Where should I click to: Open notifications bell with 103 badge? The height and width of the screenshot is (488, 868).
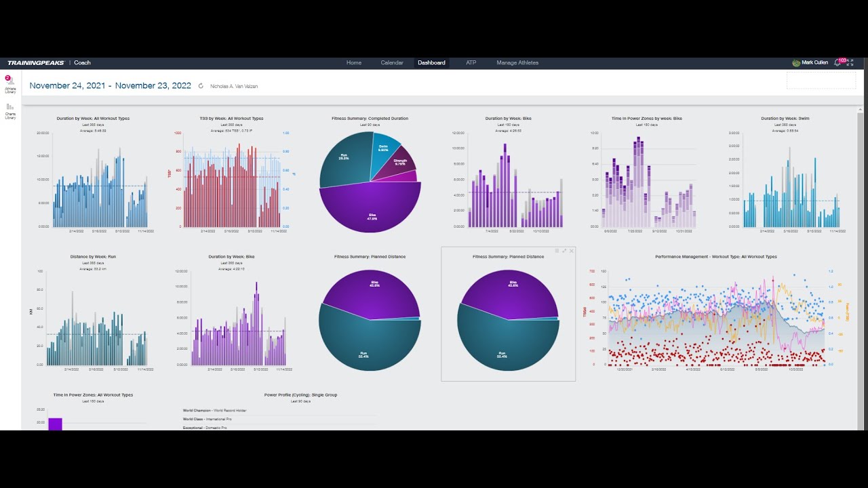(839, 62)
